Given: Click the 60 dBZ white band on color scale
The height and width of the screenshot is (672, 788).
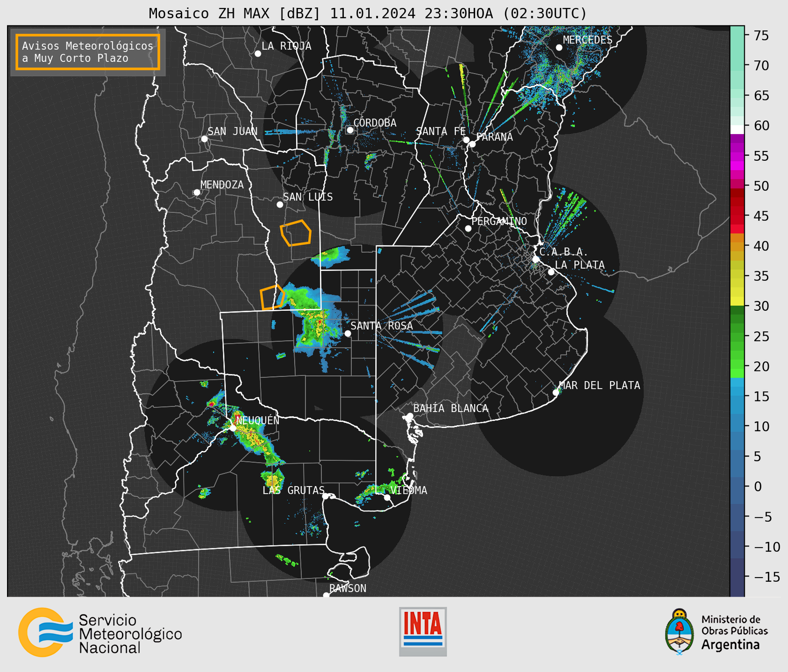Looking at the screenshot, I should [737, 129].
